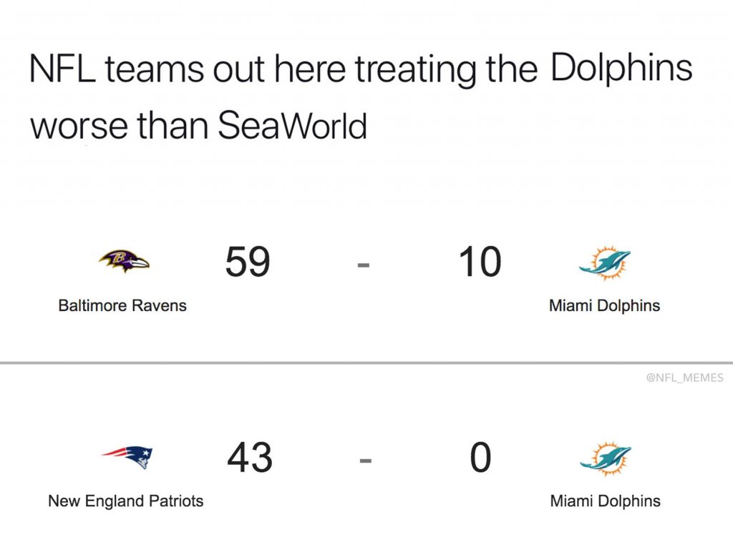733x560 pixels.
Task: Click the New England Patriots logo
Action: click(x=127, y=456)
